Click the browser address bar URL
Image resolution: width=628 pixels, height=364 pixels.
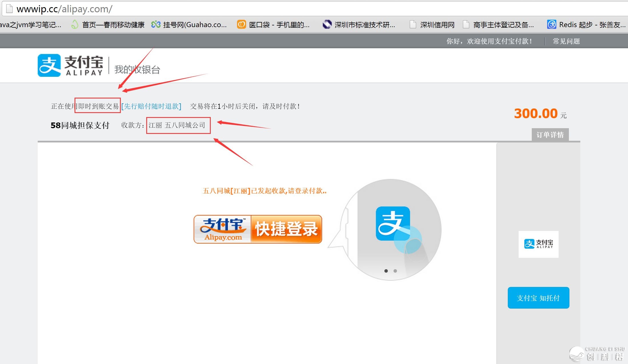click(65, 9)
